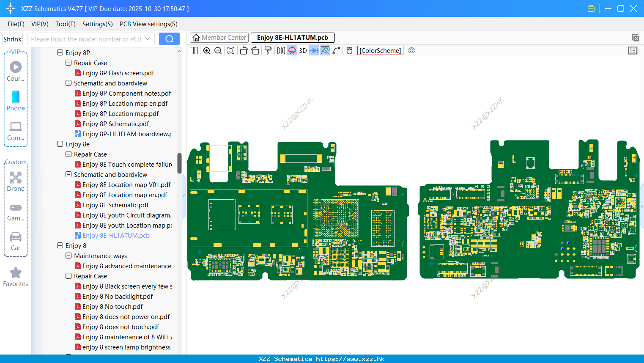The image size is (644, 363).
Task: Open Enjoy 8P Flash screen.pdf
Action: pos(115,73)
